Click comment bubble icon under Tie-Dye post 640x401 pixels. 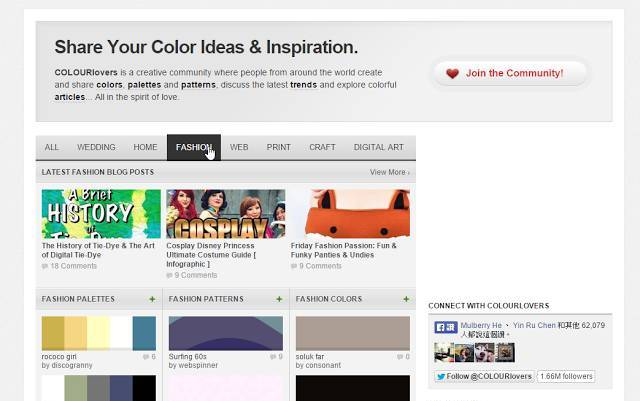coord(45,266)
